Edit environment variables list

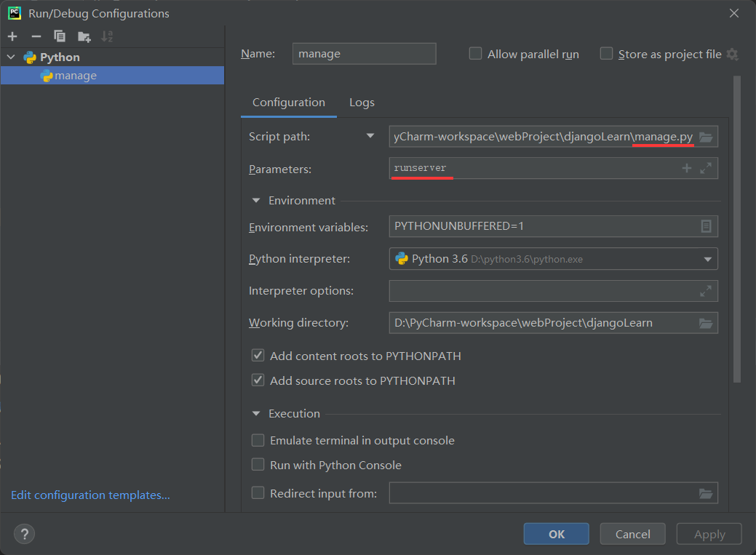706,226
